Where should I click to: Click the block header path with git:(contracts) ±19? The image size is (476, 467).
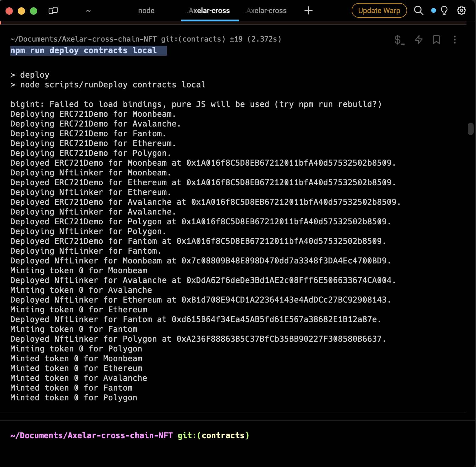click(146, 39)
